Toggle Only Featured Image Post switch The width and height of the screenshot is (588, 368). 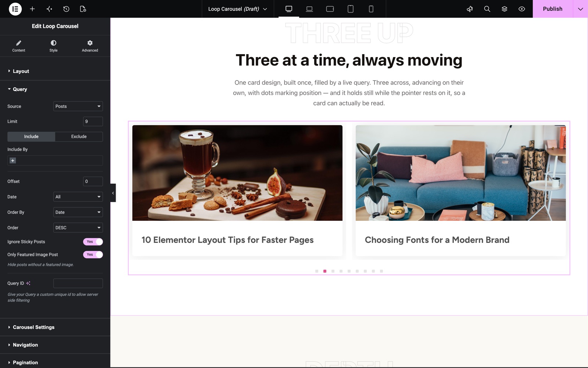tap(93, 255)
